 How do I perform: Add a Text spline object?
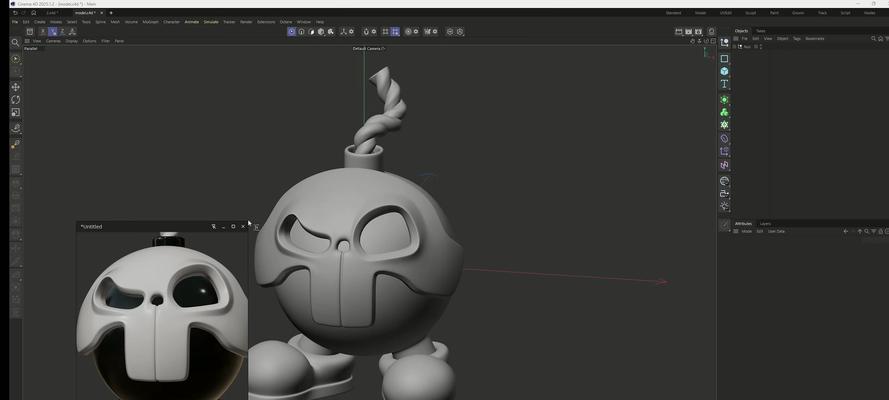724,84
